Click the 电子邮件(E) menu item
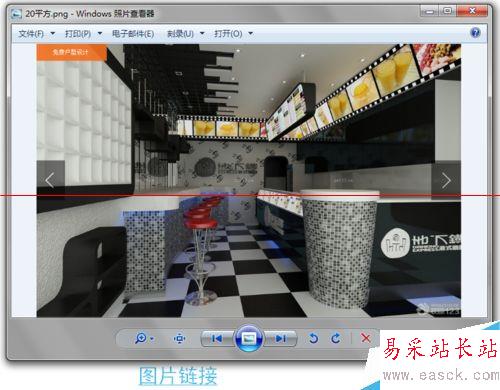The image size is (500, 390). (x=133, y=34)
